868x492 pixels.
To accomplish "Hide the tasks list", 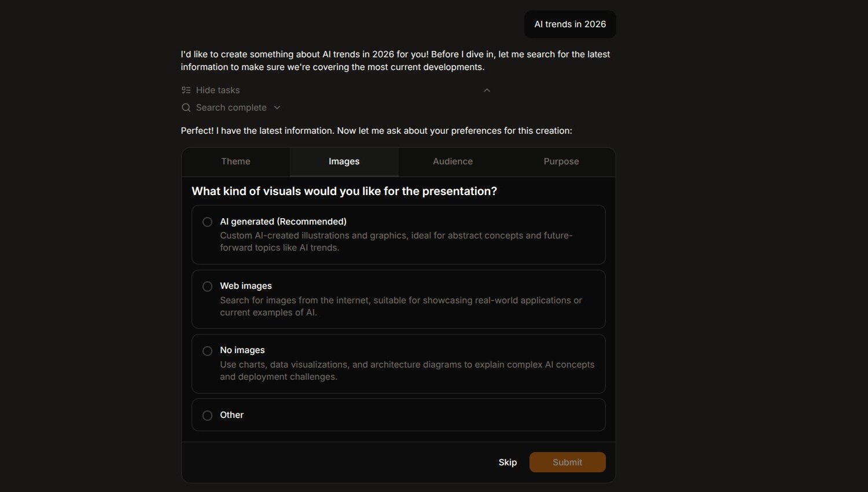I will click(x=218, y=90).
